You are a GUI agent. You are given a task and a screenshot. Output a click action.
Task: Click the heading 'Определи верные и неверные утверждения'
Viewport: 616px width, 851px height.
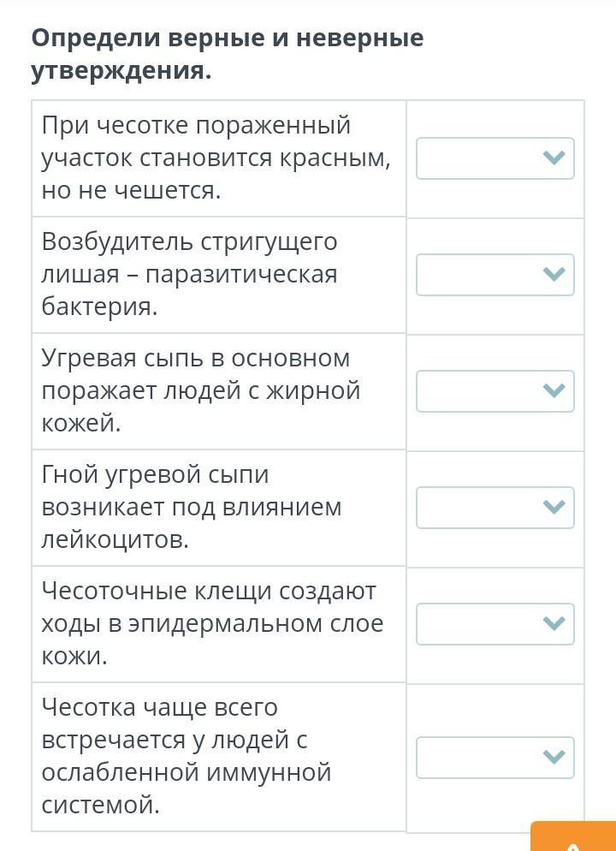tap(228, 54)
